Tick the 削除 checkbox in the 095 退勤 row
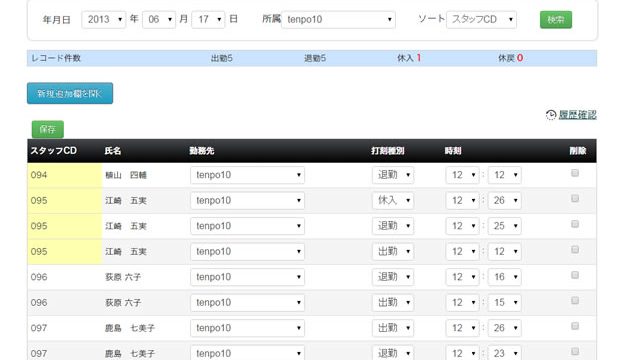Viewport: 640px width, 360px height. click(x=575, y=224)
